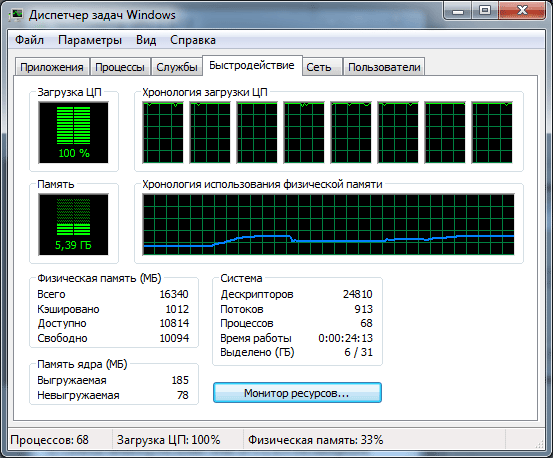Click the fourth CPU core history graph
Screen dimensions: 553x458
pos(304,133)
